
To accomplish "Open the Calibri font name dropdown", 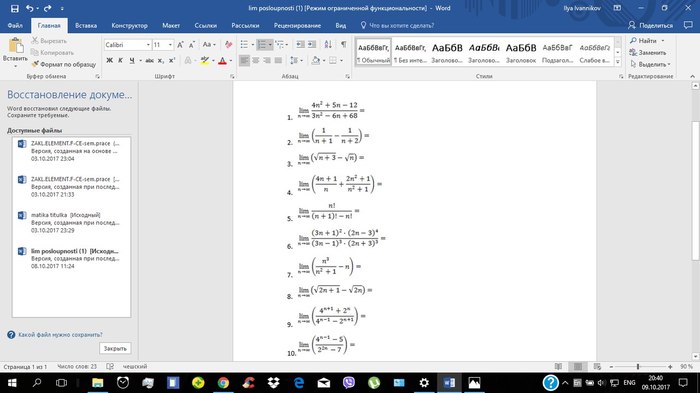I will 148,45.
